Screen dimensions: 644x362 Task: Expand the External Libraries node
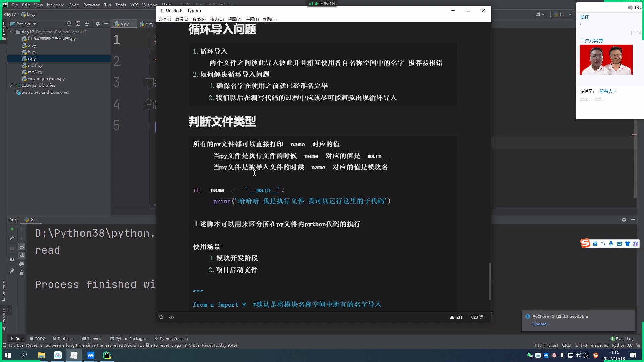(x=11, y=85)
